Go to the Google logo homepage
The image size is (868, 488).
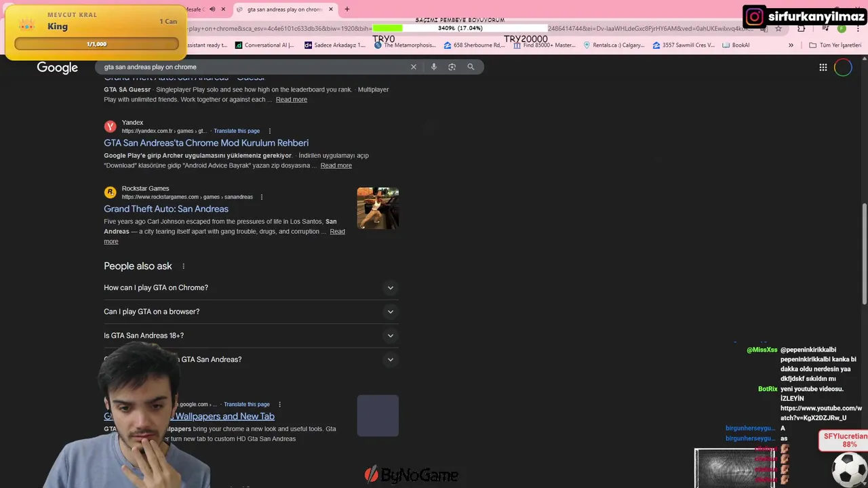click(x=58, y=68)
